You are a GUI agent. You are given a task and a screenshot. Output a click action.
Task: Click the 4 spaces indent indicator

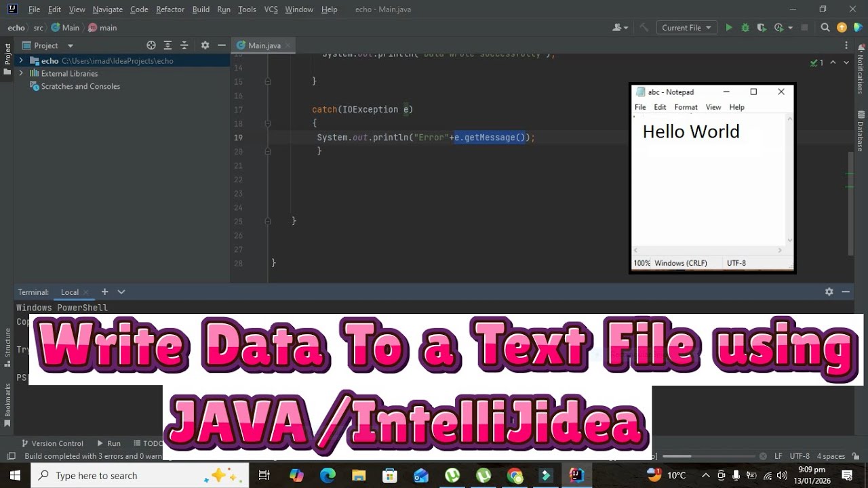(831, 456)
